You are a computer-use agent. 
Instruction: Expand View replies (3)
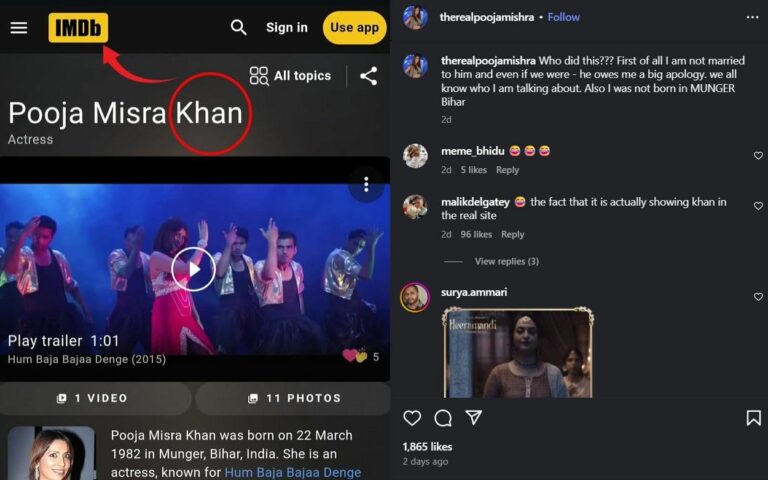pyautogui.click(x=506, y=262)
